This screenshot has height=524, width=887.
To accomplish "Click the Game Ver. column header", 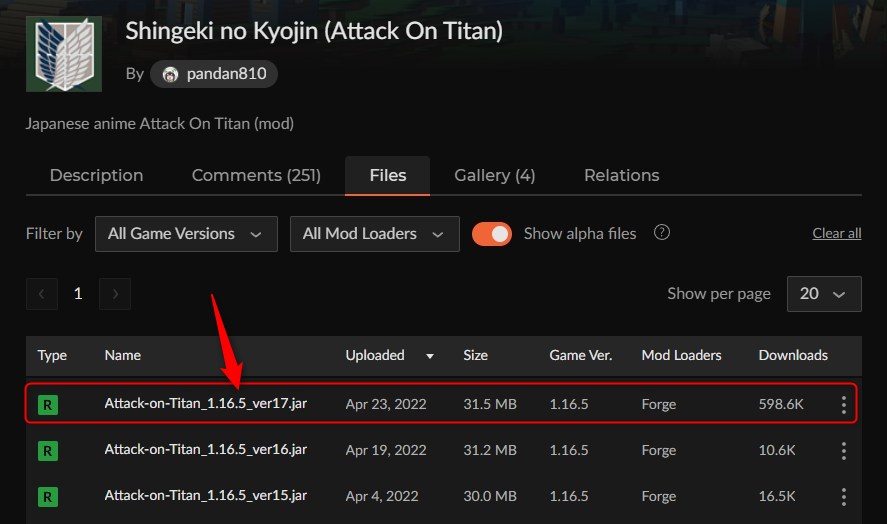I will pyautogui.click(x=580, y=355).
